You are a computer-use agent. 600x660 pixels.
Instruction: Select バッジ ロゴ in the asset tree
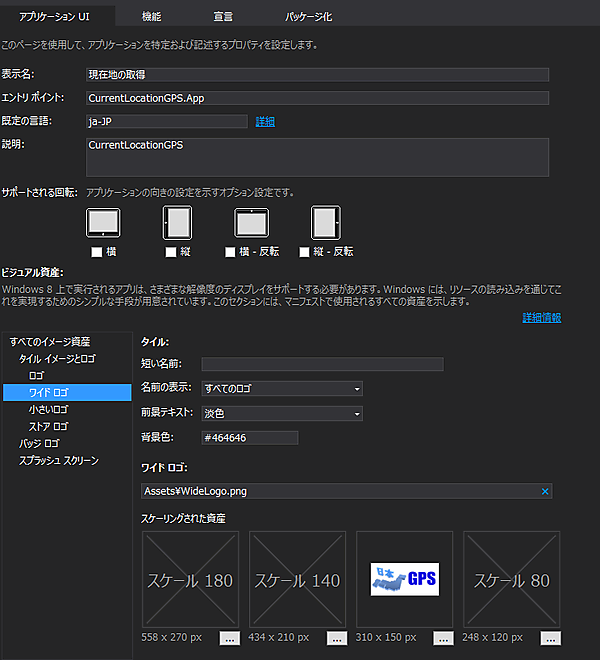coord(39,443)
